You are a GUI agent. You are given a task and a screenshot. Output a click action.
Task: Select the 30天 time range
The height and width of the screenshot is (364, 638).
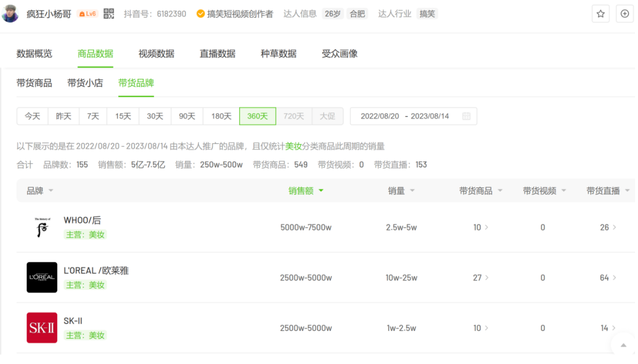(155, 117)
